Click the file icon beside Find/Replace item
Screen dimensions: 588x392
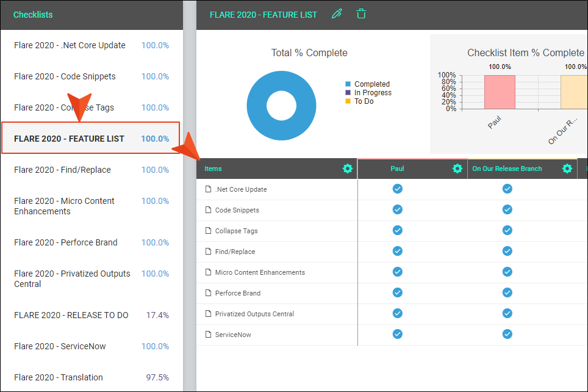tap(208, 251)
